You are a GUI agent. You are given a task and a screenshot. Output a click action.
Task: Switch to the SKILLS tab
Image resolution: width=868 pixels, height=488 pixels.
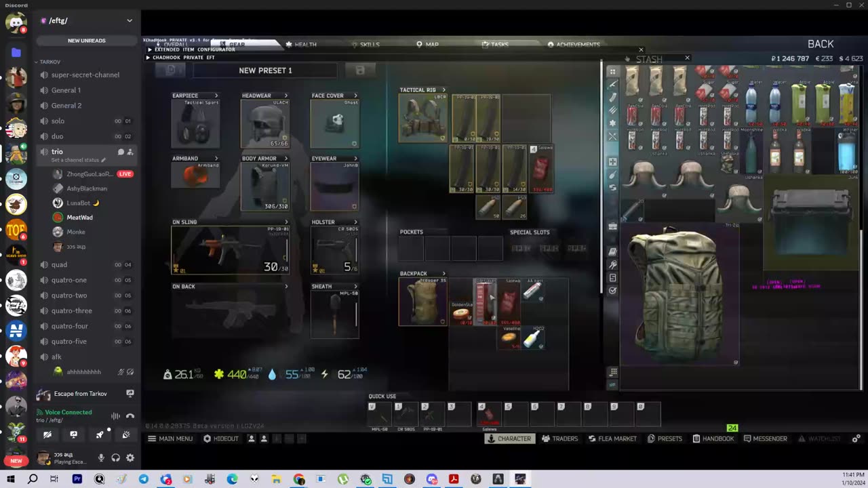coord(366,45)
